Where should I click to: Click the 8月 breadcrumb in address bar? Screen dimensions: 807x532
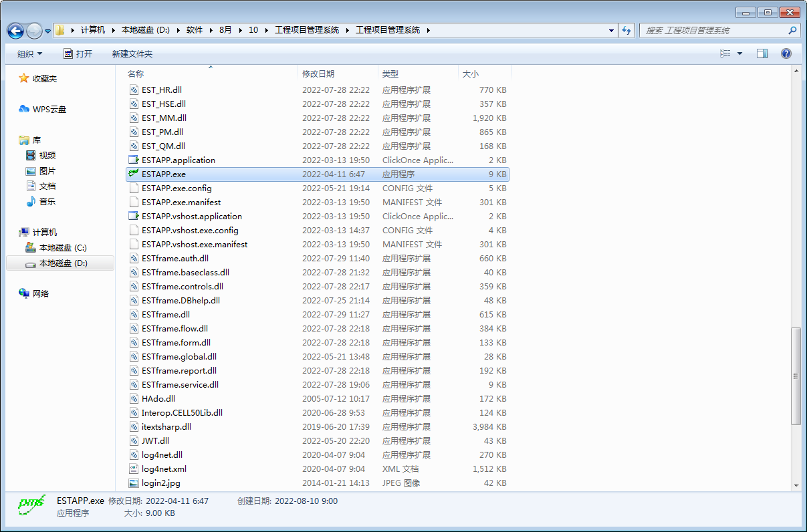225,30
